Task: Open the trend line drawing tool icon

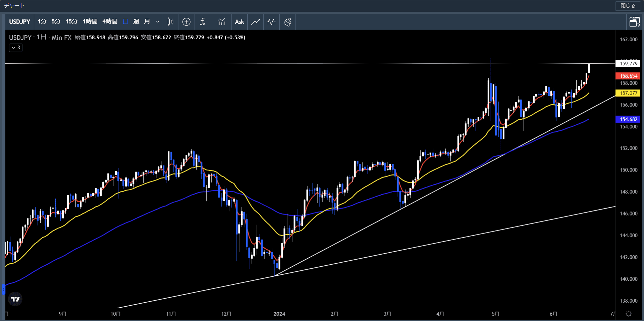Action: pyautogui.click(x=256, y=22)
